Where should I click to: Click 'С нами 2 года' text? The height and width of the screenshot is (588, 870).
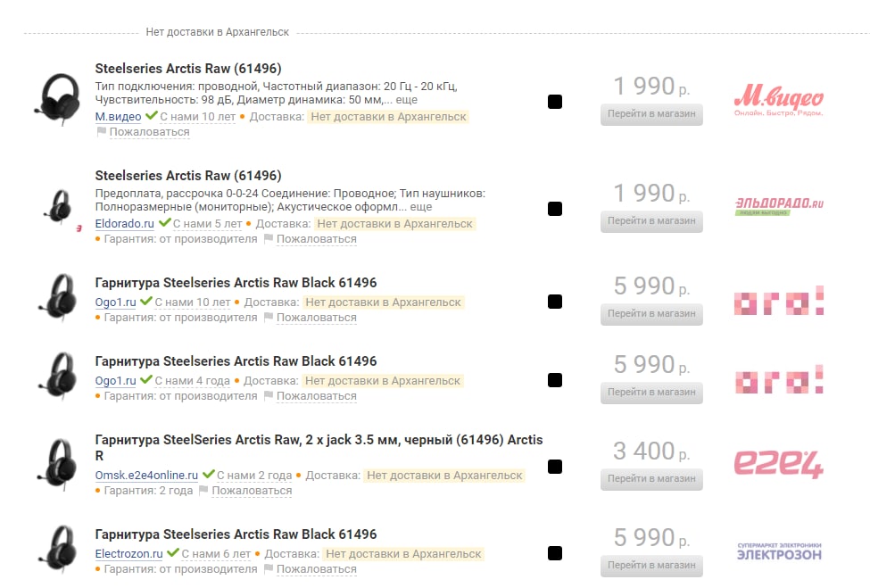(x=254, y=476)
